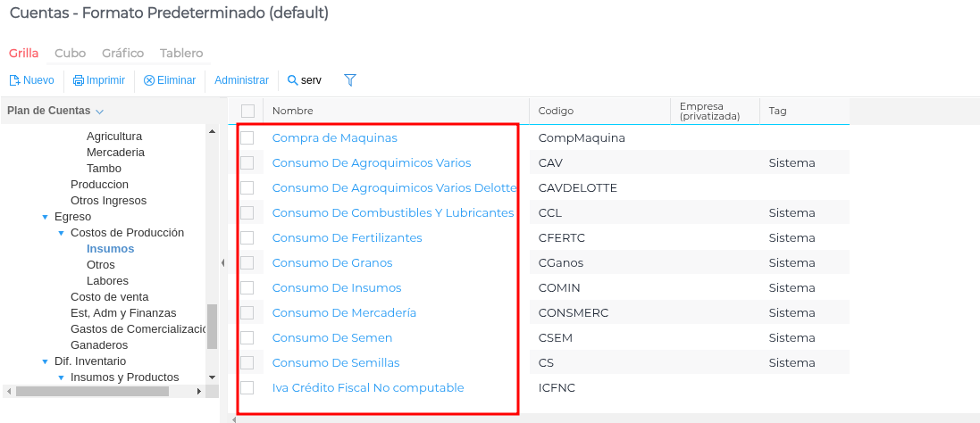The image size is (980, 423).
Task: Click the Imprimir printer icon
Action: (x=79, y=80)
